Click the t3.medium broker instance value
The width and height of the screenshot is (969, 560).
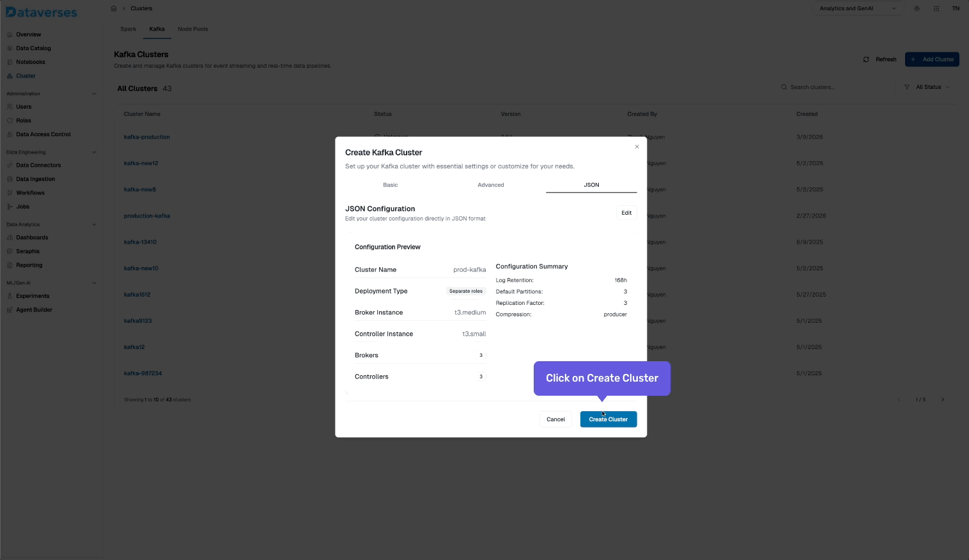pos(470,313)
